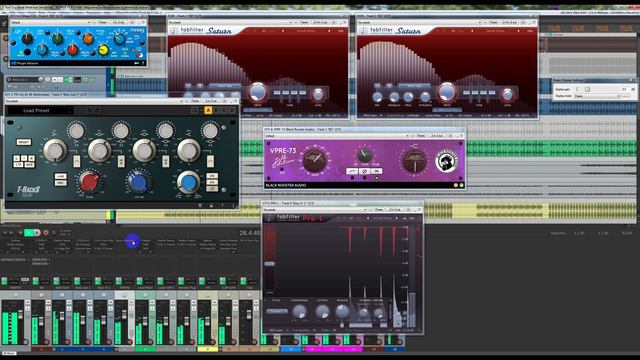Click the black knob on blue Maag EQ
This screenshot has height=360, width=640.
click(x=27, y=38)
